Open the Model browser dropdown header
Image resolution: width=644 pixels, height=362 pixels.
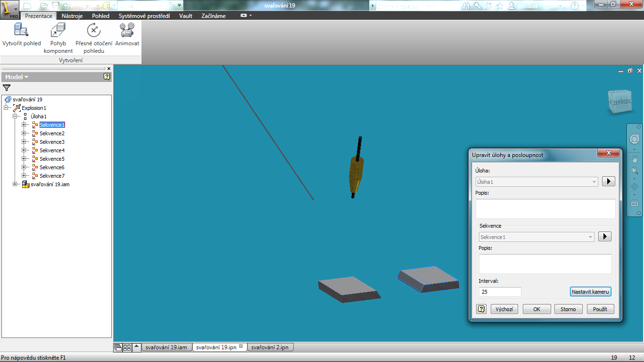click(17, 77)
